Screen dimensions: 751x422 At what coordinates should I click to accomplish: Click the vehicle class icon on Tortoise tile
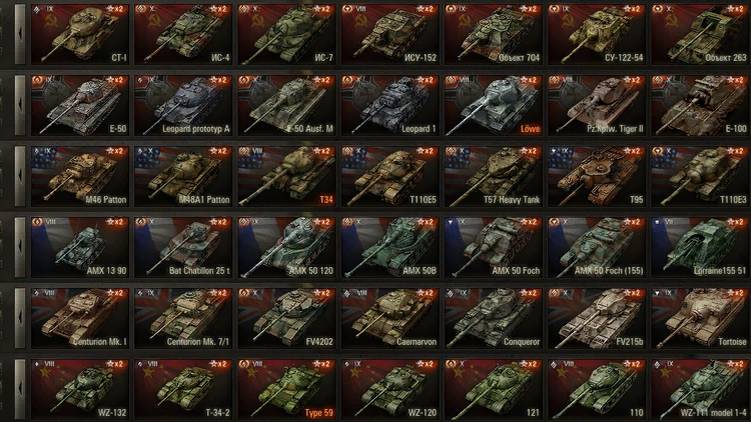click(x=659, y=293)
